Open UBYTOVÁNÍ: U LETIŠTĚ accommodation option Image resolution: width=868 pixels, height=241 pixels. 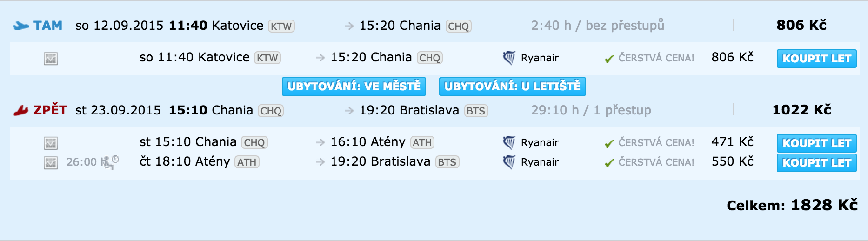click(512, 87)
